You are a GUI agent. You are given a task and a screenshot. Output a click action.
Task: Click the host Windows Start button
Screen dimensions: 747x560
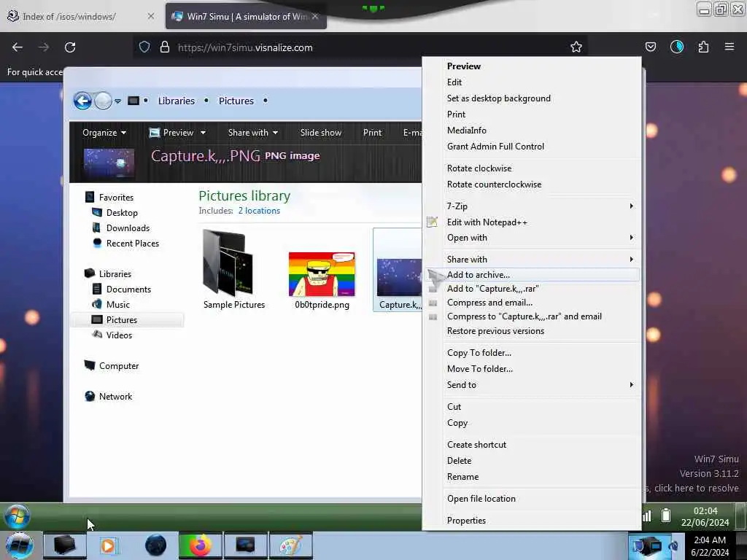pyautogui.click(x=19, y=545)
